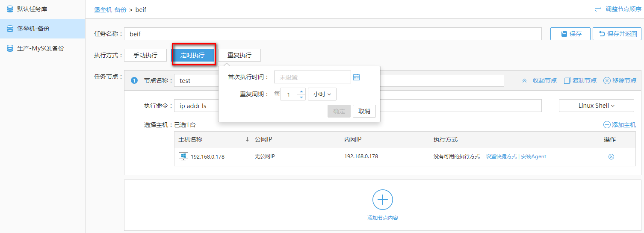This screenshot has height=233, width=644.
Task: Focus the 执行命令 field with ip addr ls
Action: [358, 106]
